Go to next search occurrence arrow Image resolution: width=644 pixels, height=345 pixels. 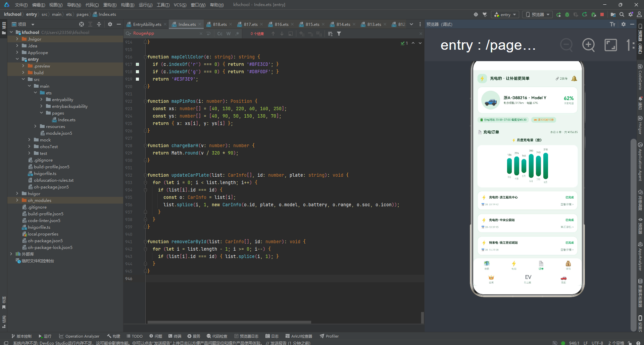click(282, 34)
